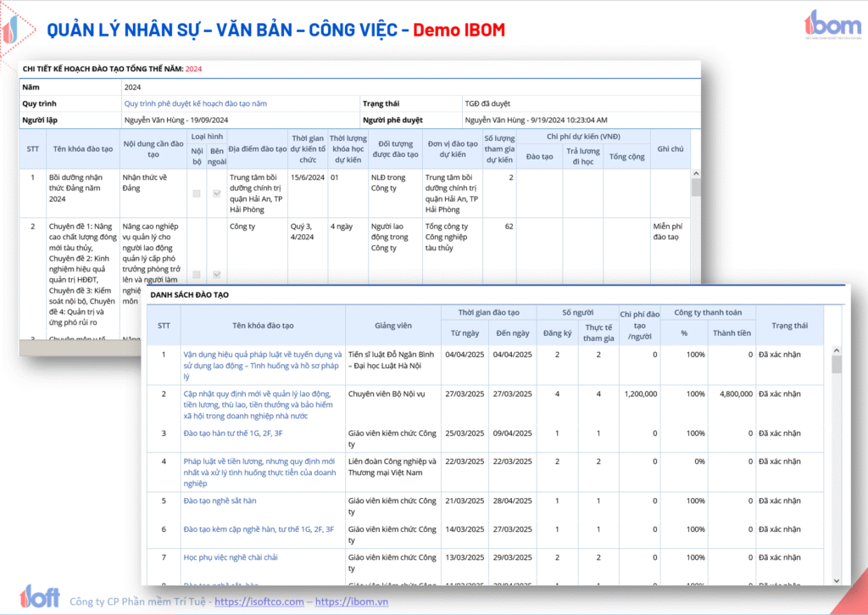
Task: Click scroll-up arrow of the yearly plan table
Action: click(x=695, y=174)
